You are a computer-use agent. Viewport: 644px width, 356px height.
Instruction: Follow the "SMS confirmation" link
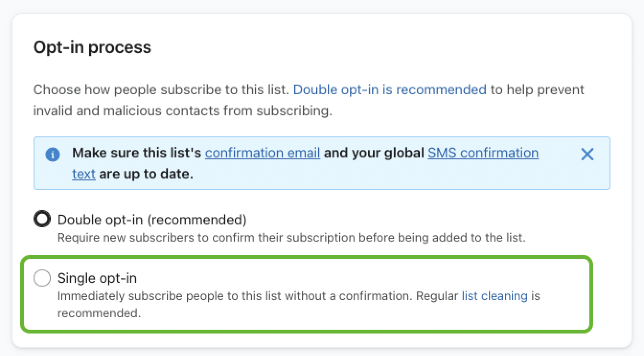(x=483, y=153)
